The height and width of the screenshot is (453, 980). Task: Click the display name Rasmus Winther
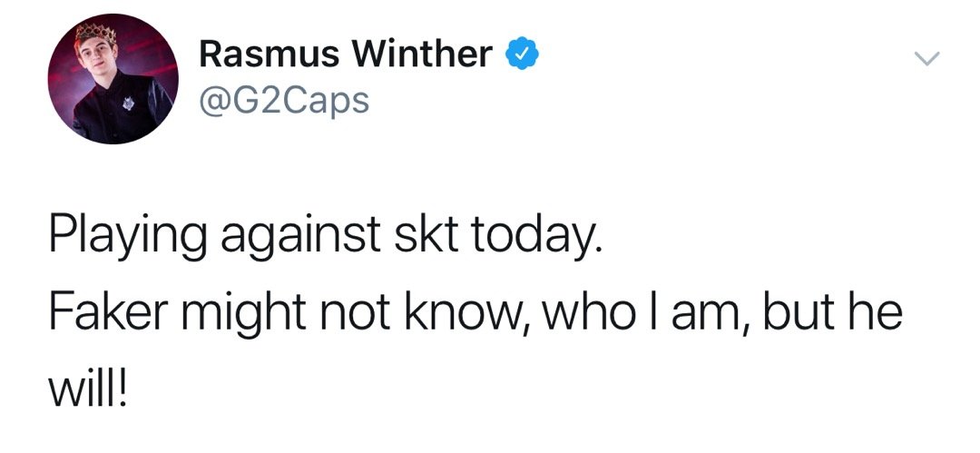pyautogui.click(x=345, y=55)
